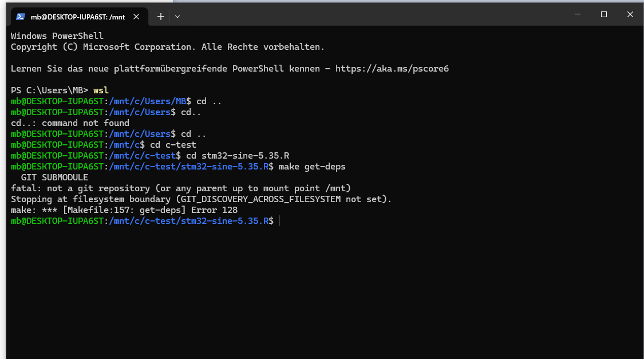Image resolution: width=644 pixels, height=359 pixels.
Task: Open a new terminal tab
Action: [x=161, y=17]
